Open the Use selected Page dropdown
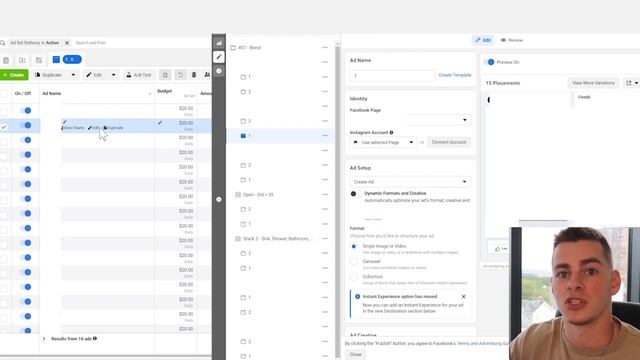The height and width of the screenshot is (360, 640). (383, 142)
